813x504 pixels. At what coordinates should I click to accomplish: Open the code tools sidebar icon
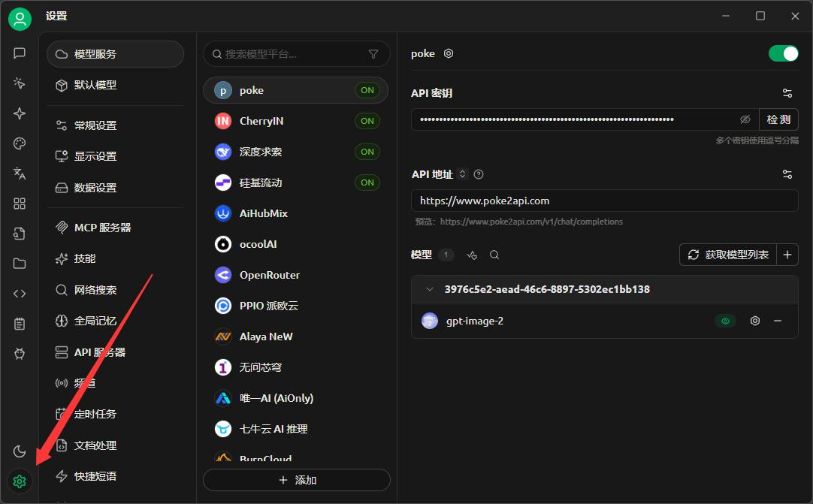pyautogui.click(x=20, y=294)
